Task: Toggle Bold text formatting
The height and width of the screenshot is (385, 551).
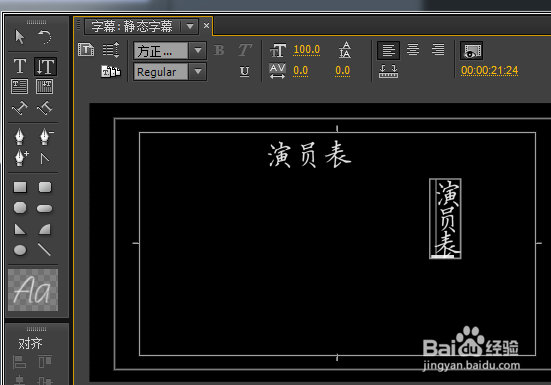Action: point(219,50)
